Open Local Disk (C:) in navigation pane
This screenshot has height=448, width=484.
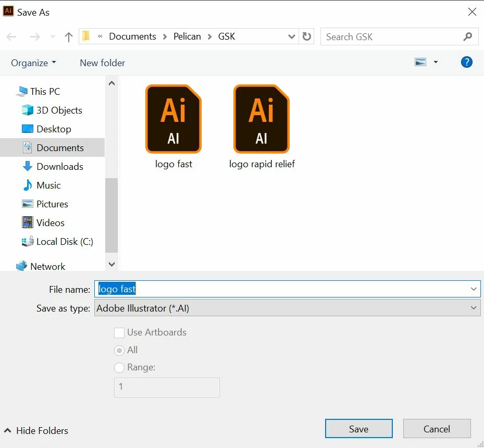pos(57,242)
